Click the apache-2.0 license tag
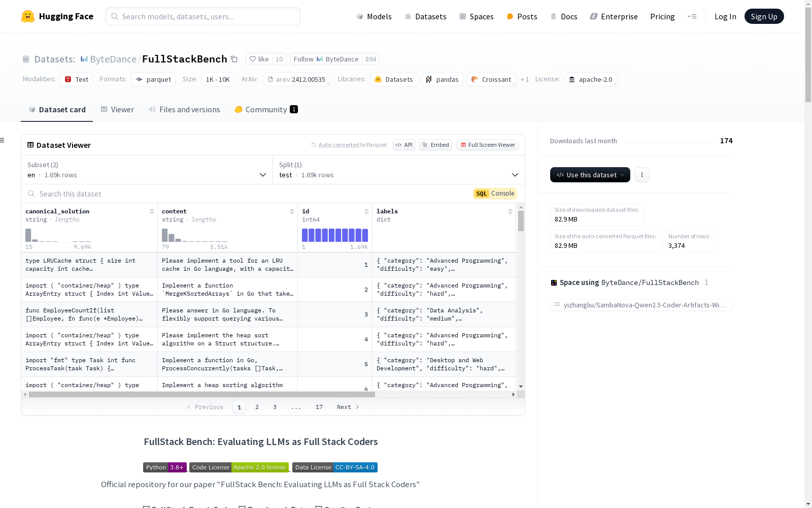The image size is (812, 508). pyautogui.click(x=591, y=79)
